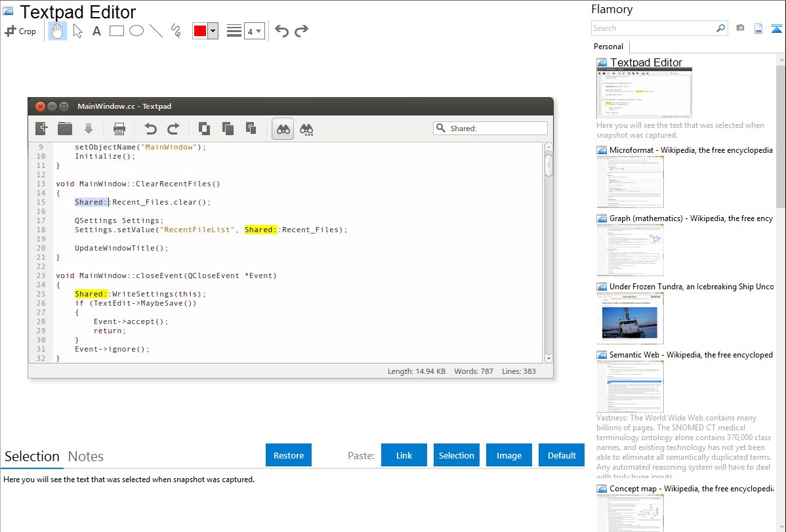
Task: Click the redo arrow in toolbar
Action: pyautogui.click(x=301, y=31)
